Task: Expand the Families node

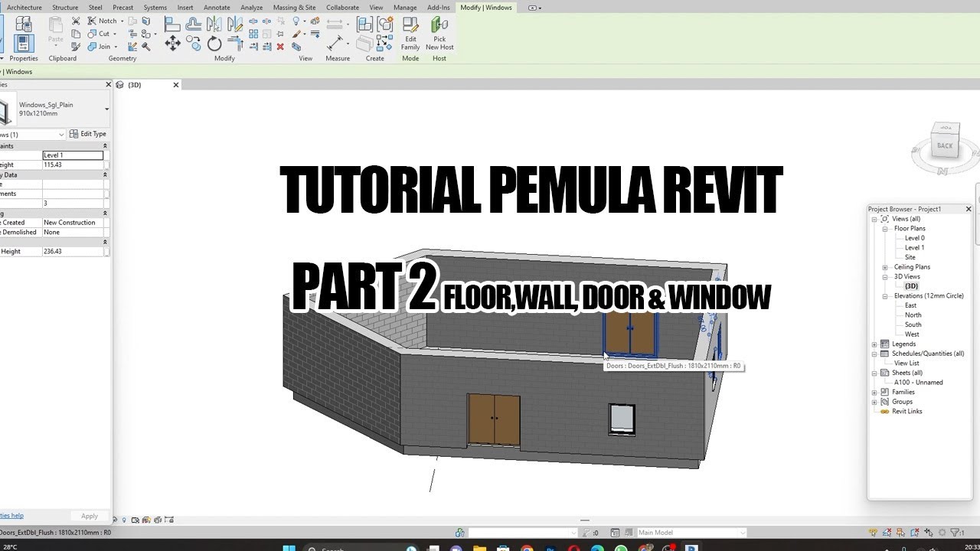Action: pyautogui.click(x=874, y=392)
